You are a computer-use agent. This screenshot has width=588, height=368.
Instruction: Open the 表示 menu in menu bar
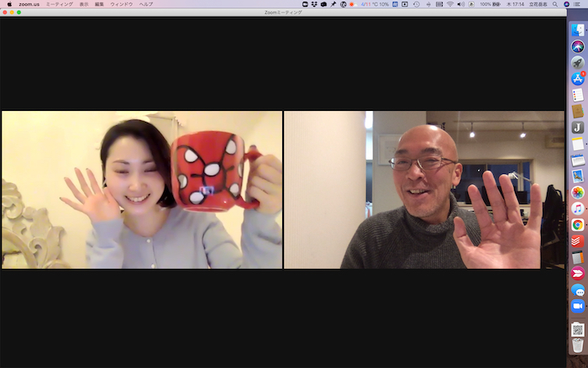click(84, 4)
